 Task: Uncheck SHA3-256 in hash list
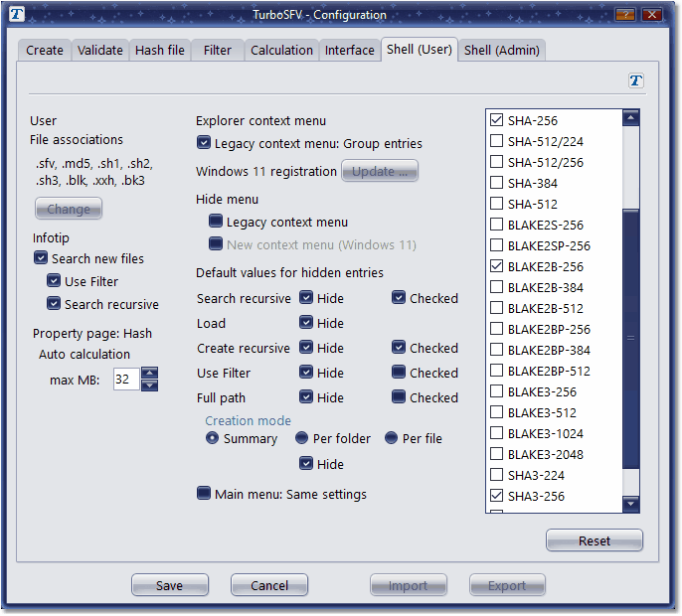[496, 495]
